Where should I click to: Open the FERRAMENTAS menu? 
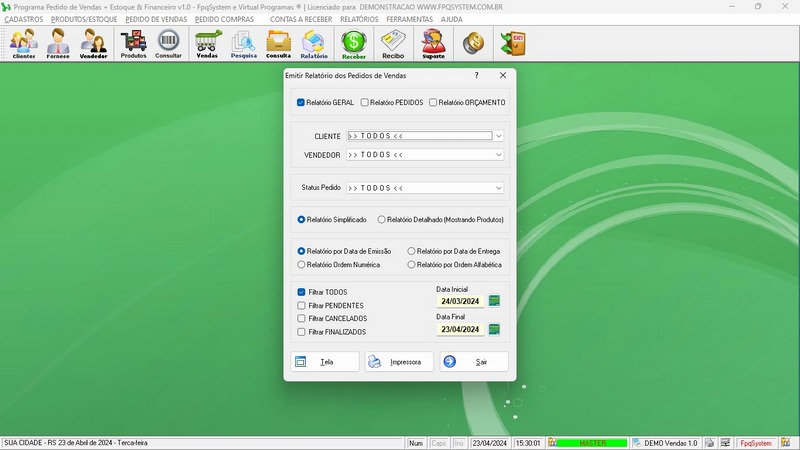[409, 19]
